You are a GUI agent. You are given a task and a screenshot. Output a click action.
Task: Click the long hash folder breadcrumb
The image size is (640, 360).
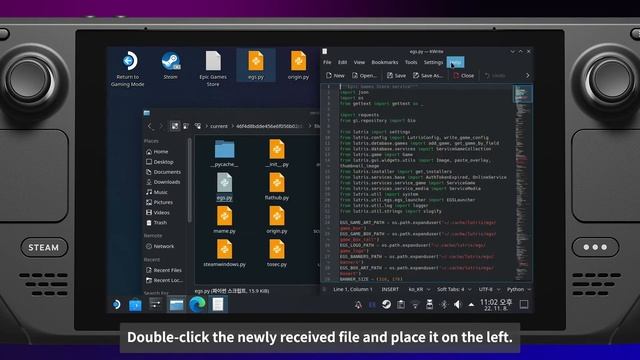point(269,126)
